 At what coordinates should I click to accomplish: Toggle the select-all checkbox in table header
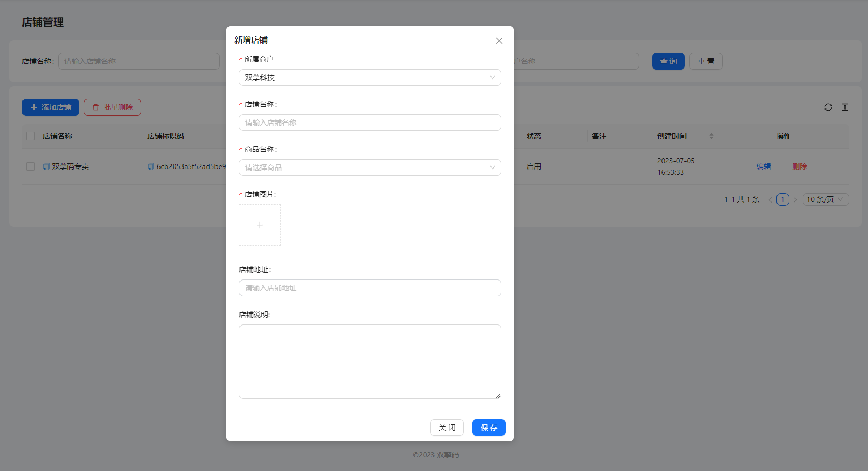[30, 136]
